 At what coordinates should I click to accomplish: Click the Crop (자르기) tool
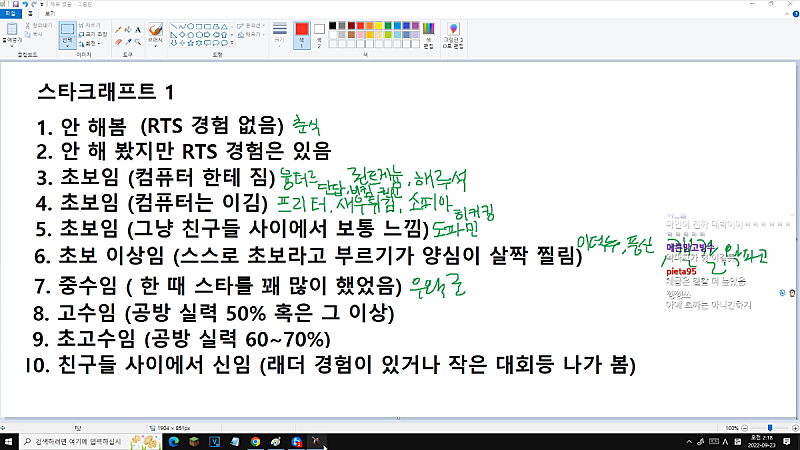[90, 26]
